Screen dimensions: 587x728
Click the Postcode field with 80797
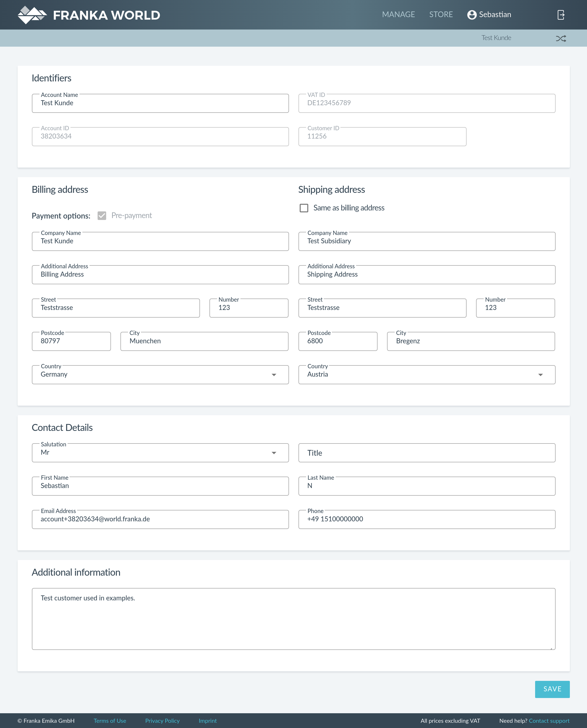[71, 342]
